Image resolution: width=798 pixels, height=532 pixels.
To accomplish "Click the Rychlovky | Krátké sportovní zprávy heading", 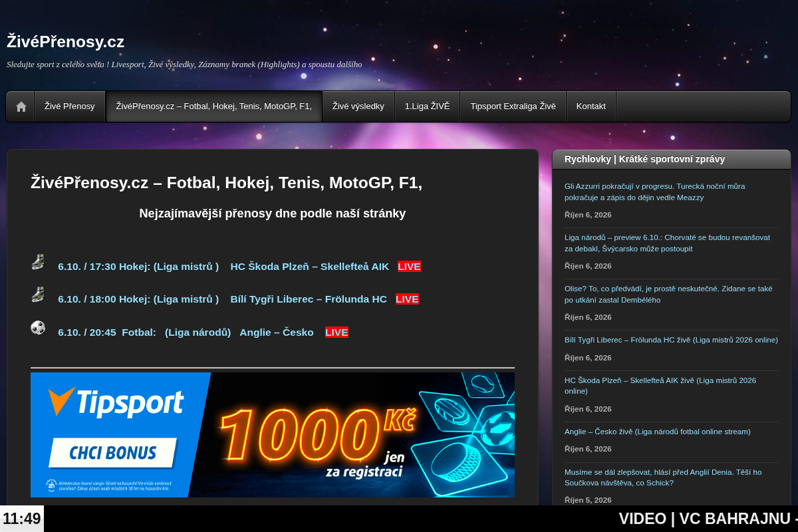I will (644, 159).
